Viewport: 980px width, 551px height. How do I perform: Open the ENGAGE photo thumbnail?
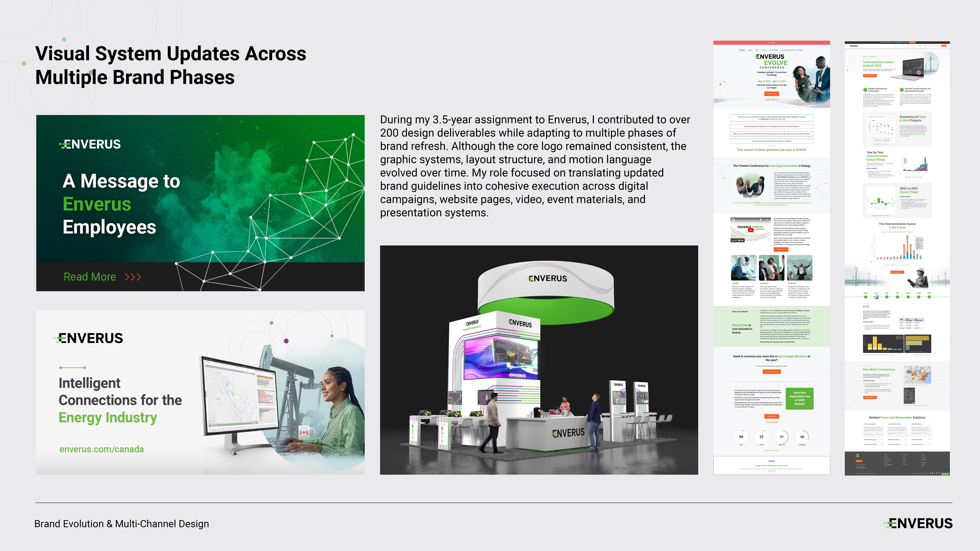(771, 268)
